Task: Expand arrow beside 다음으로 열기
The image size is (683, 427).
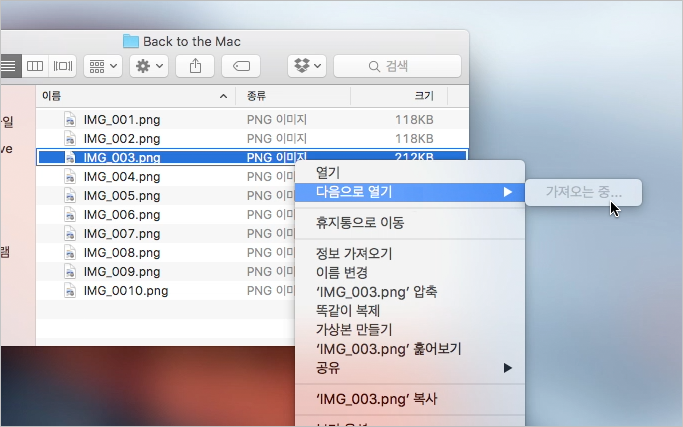Action: pos(507,192)
